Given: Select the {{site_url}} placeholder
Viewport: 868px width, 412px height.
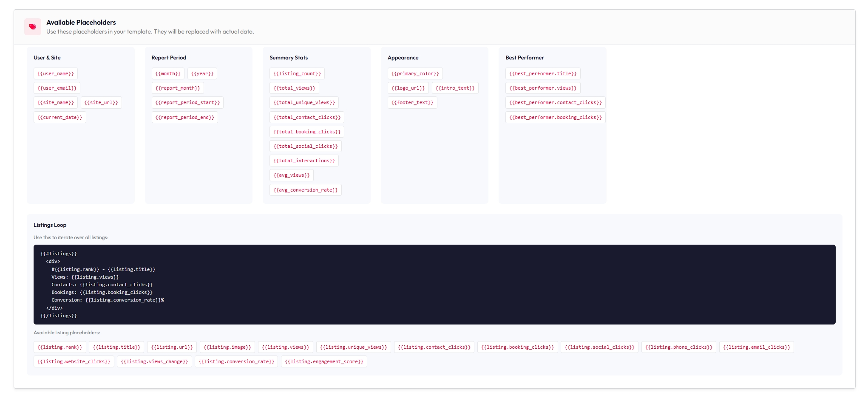Looking at the screenshot, I should point(101,102).
